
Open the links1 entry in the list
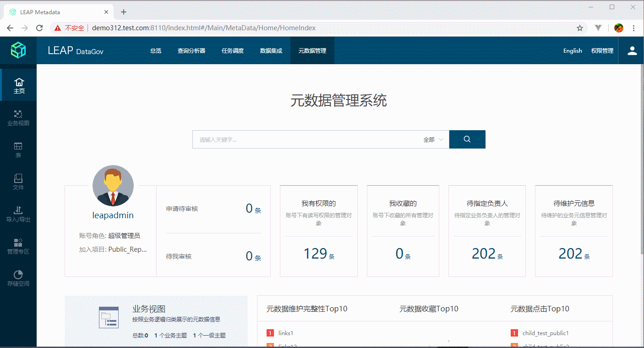(286, 333)
